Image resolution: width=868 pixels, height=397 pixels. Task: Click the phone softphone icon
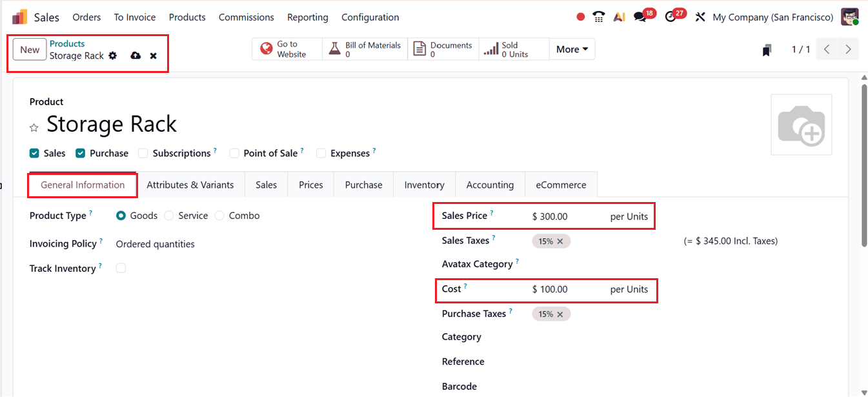(598, 16)
